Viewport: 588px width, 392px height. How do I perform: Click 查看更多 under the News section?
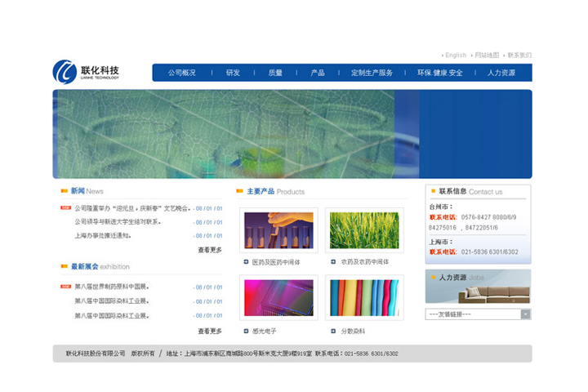tap(210, 250)
